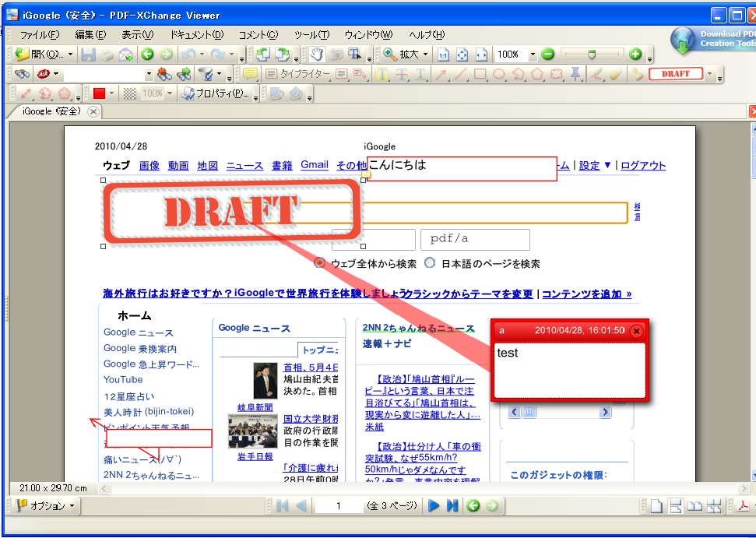Click the Save floppy disk icon

pos(88,55)
